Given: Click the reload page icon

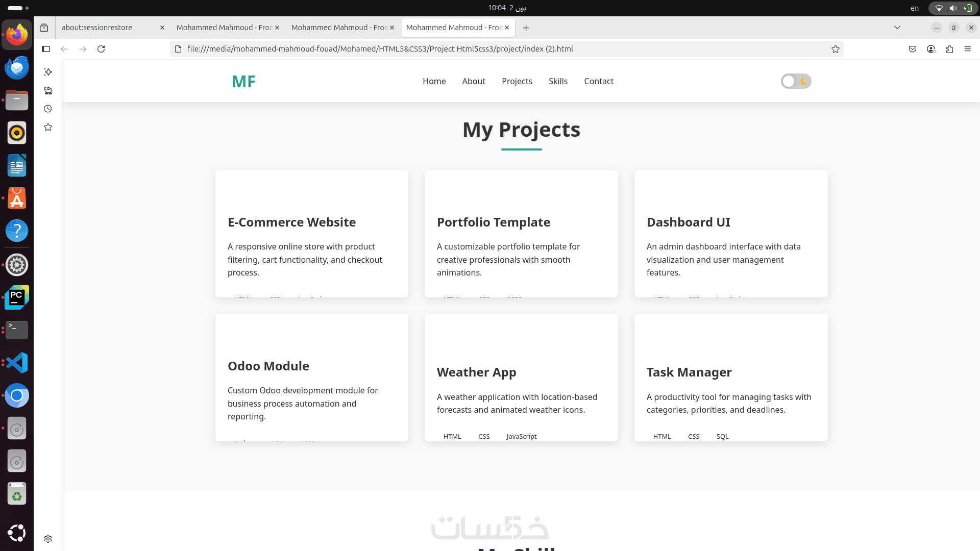Looking at the screenshot, I should pos(101,49).
